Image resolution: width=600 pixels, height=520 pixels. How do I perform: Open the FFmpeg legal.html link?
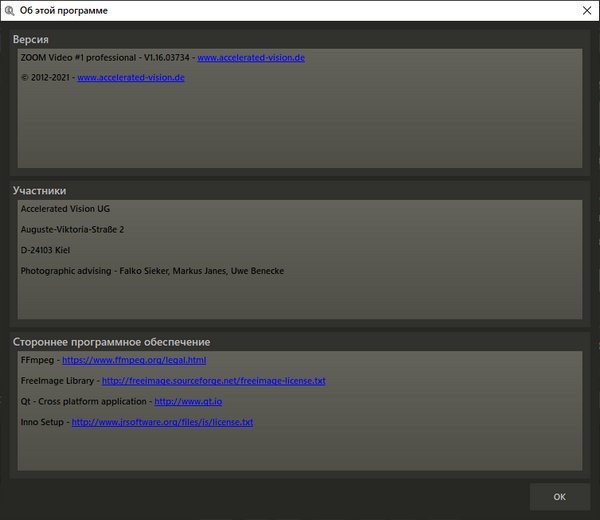[134, 360]
